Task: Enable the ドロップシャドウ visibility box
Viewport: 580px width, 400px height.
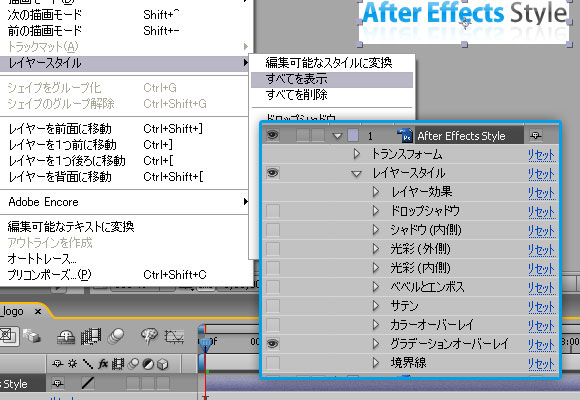Action: coord(273,211)
